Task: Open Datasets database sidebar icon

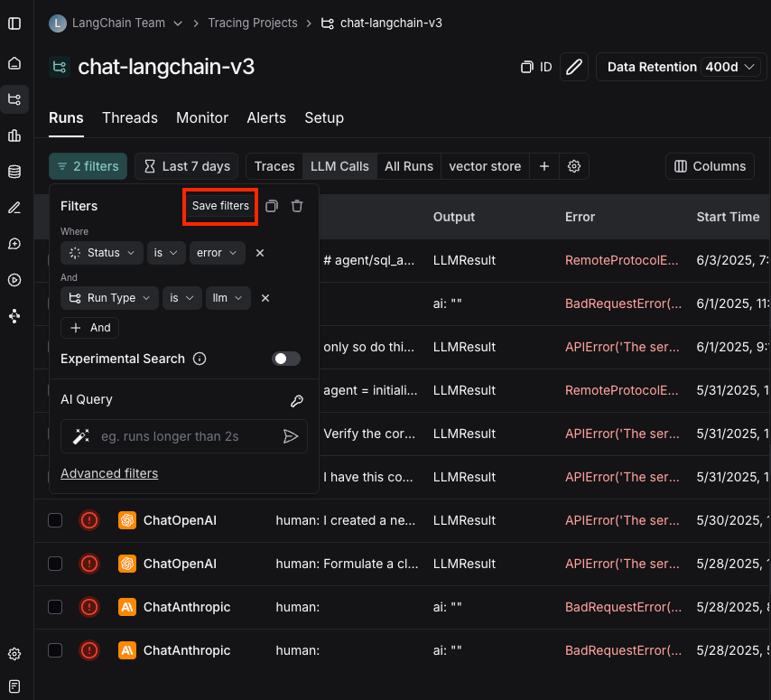Action: [14, 172]
